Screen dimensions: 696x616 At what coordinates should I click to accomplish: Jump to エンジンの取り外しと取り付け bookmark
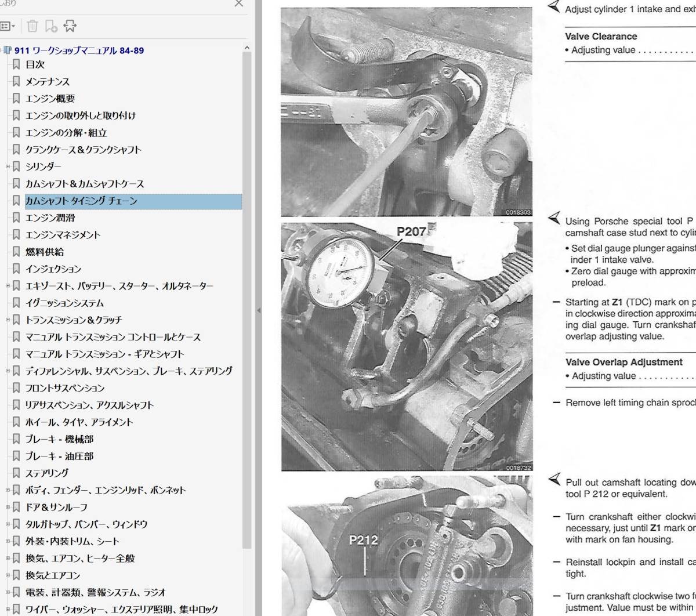click(x=81, y=115)
